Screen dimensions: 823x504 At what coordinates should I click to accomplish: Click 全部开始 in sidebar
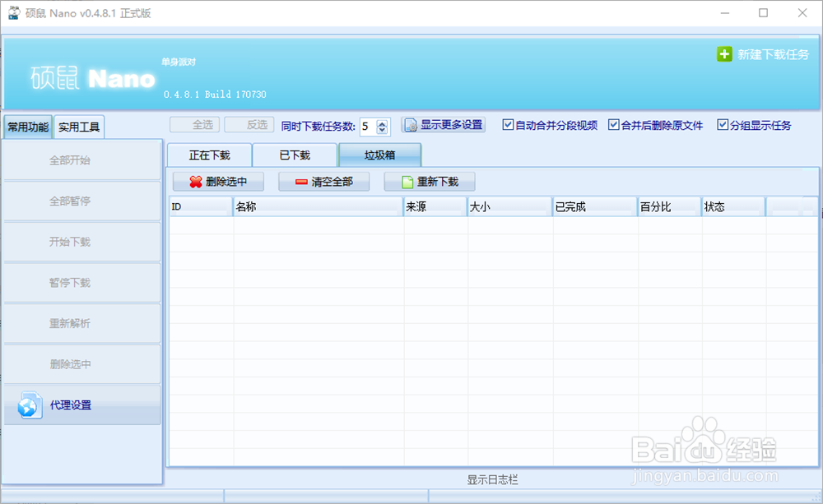(81, 160)
